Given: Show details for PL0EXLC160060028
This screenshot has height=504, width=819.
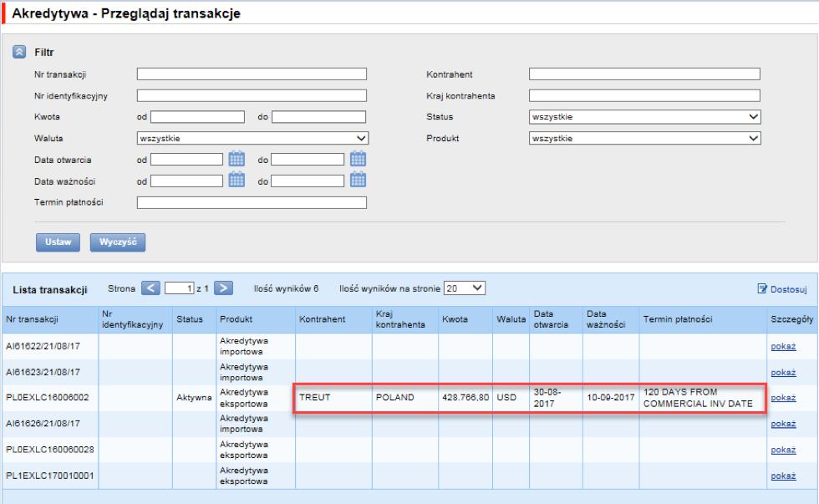Looking at the screenshot, I should [x=783, y=450].
